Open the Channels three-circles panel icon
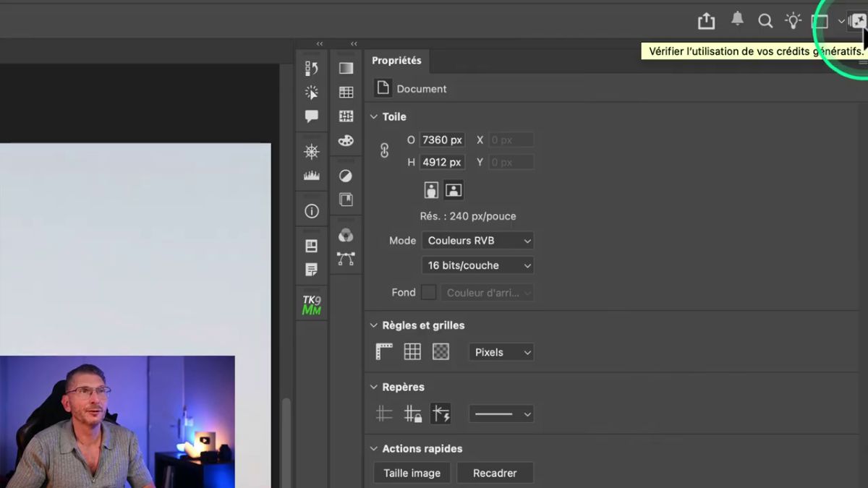This screenshot has width=868, height=488. coord(346,235)
